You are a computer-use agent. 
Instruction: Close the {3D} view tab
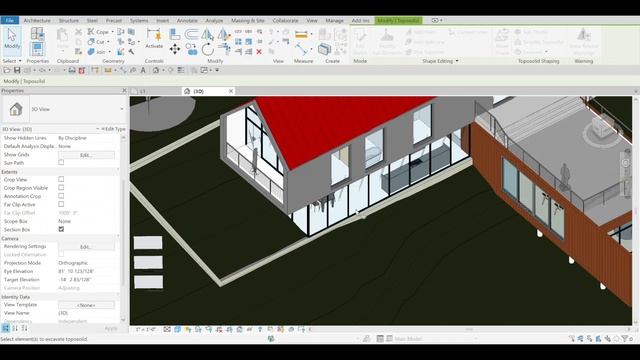[231, 91]
